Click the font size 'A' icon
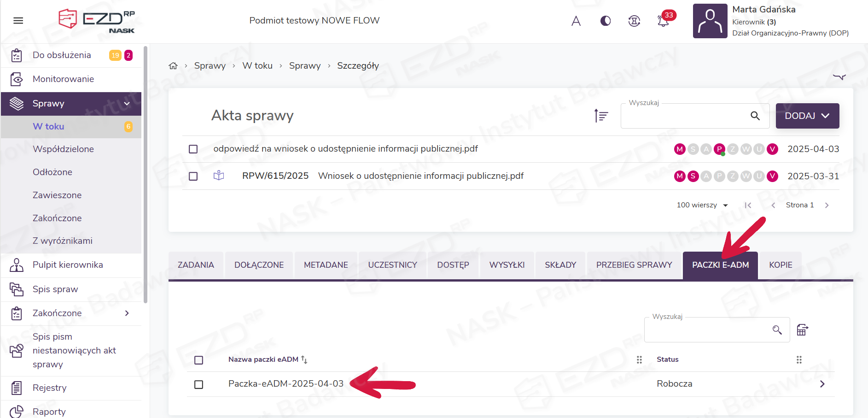This screenshot has width=868, height=418. pos(576,21)
